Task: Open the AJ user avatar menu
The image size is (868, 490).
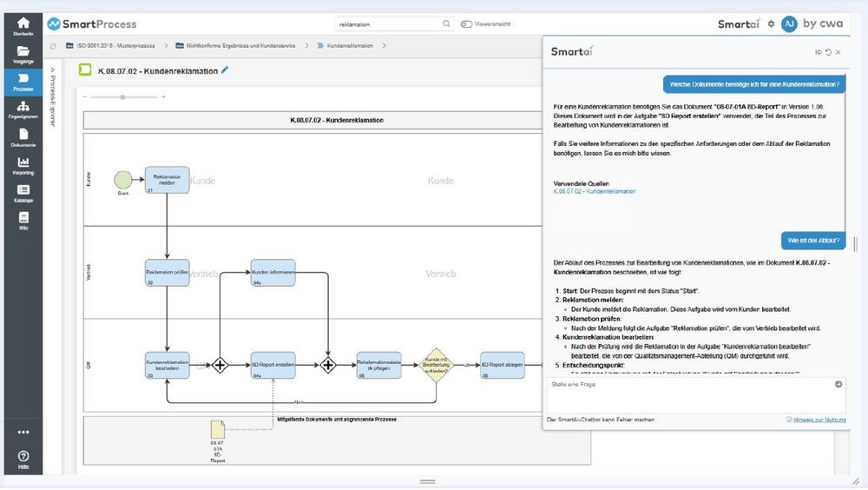Action: tap(789, 24)
